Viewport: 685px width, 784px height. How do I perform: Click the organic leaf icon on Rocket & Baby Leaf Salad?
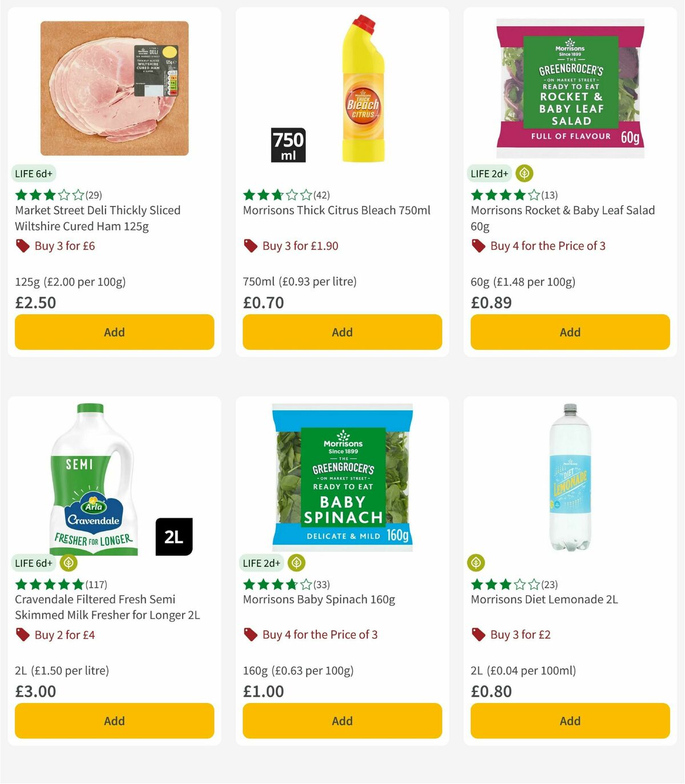[525, 173]
